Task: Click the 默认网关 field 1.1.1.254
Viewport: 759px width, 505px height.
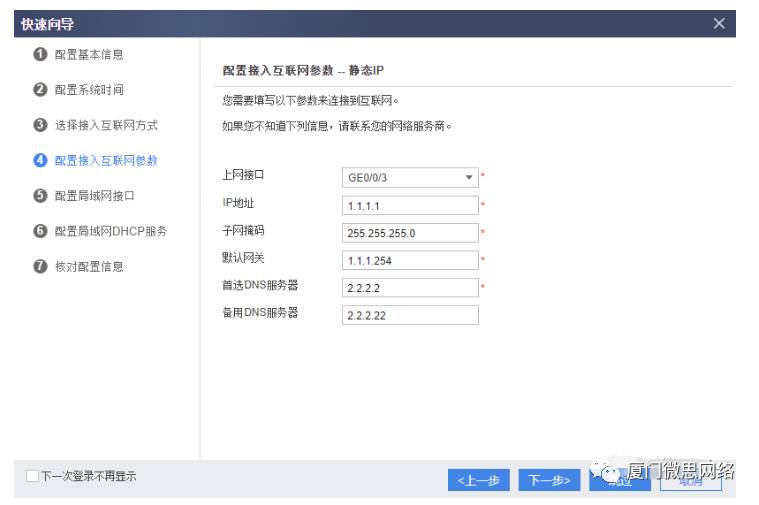Action: pyautogui.click(x=410, y=260)
